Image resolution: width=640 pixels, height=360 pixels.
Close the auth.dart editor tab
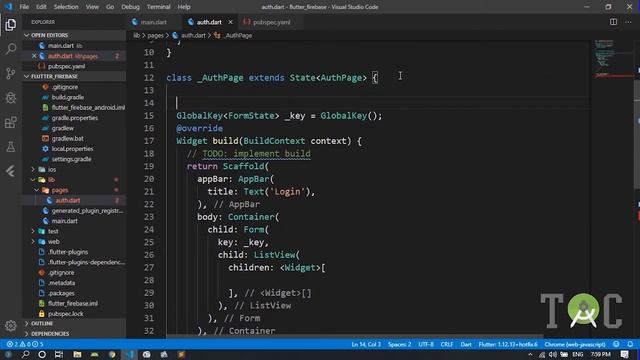[230, 22]
